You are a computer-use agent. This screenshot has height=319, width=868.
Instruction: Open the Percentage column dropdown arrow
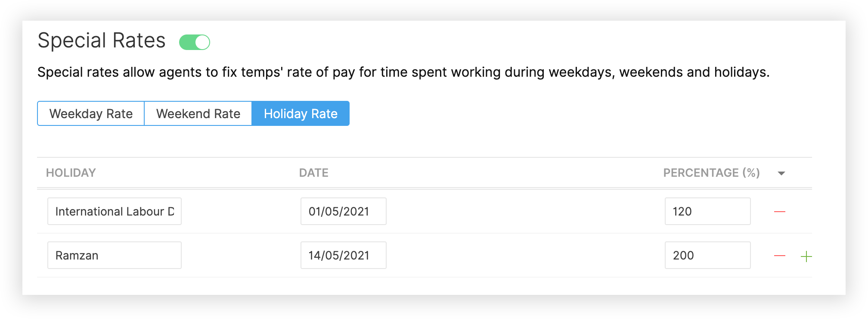(781, 173)
